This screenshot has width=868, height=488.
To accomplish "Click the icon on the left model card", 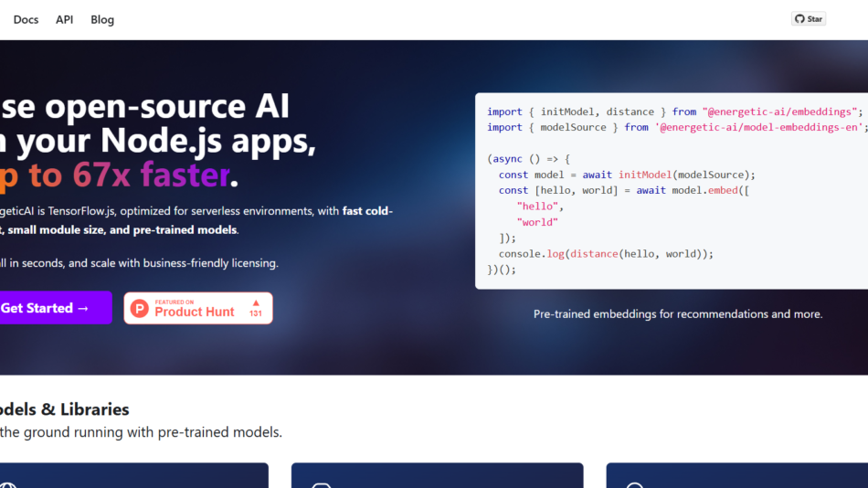I will (x=8, y=484).
